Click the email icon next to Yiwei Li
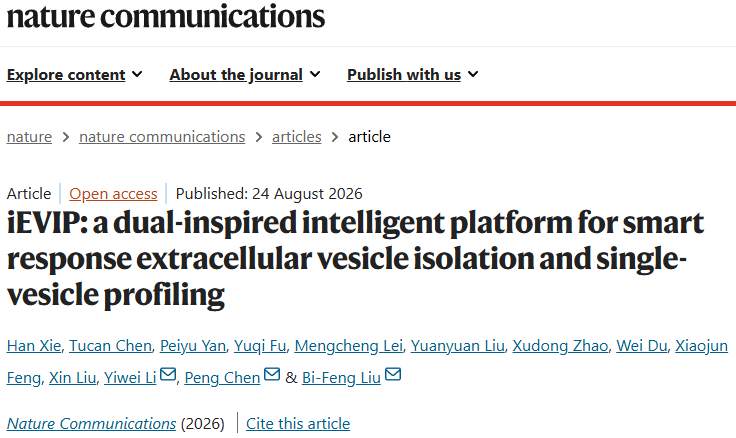The height and width of the screenshot is (438, 736). point(168,374)
